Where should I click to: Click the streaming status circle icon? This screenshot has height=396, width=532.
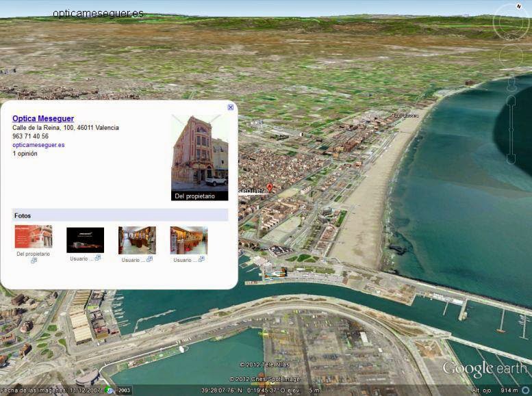click(527, 391)
